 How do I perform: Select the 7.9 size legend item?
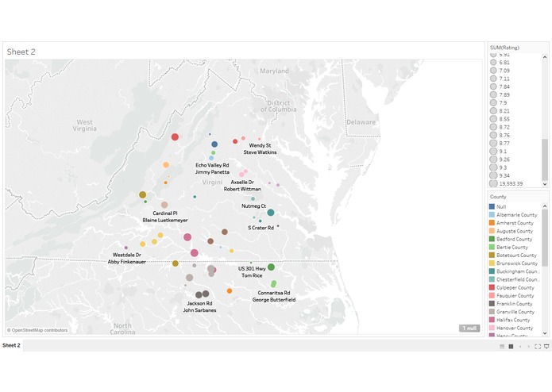499,102
